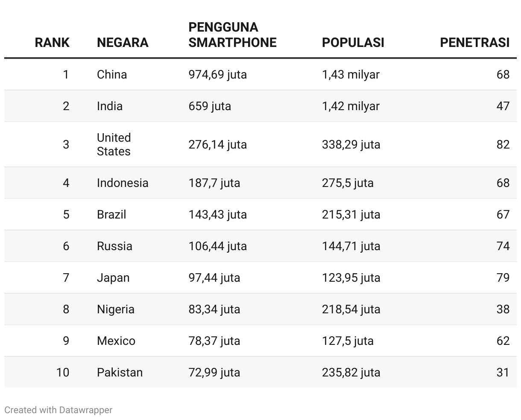This screenshot has width=521, height=420.
Task: Select the Russia country cell
Action: click(x=114, y=246)
